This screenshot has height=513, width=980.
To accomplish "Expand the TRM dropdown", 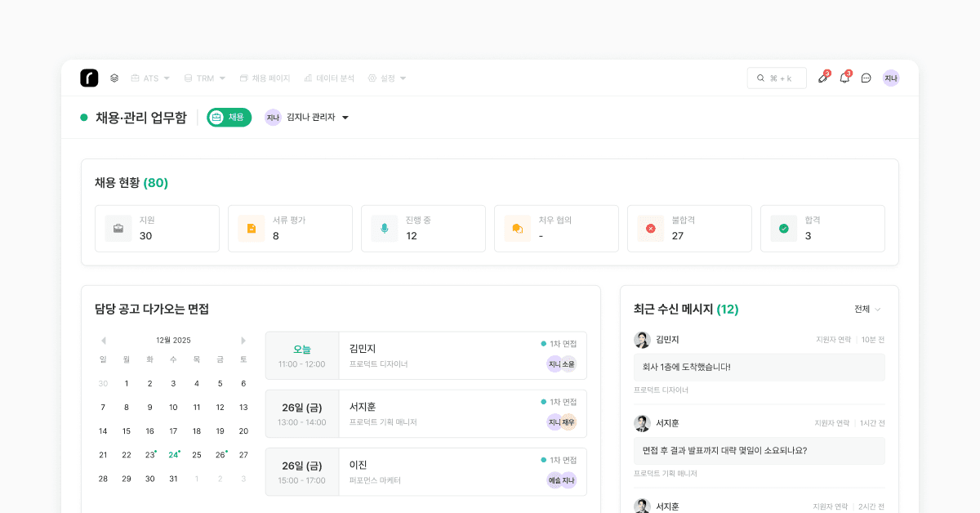I will tap(204, 78).
